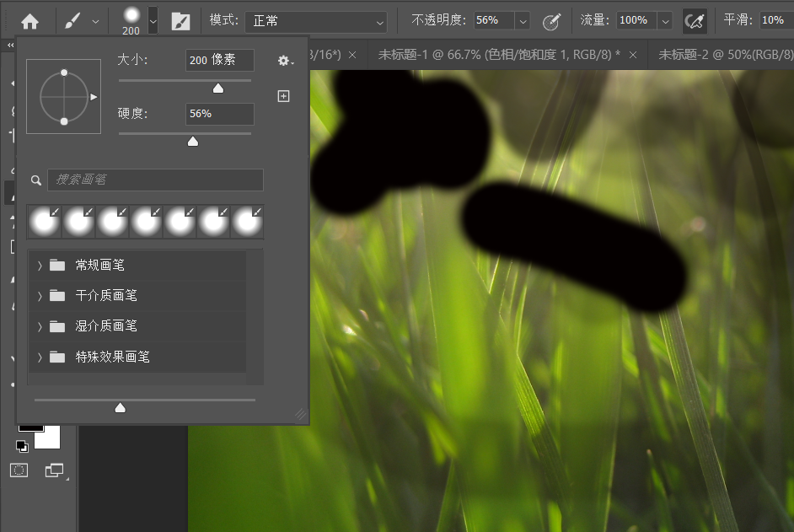794x532 pixels.
Task: Open tool preset dropdown arrow beside brush icon
Action: click(x=96, y=22)
